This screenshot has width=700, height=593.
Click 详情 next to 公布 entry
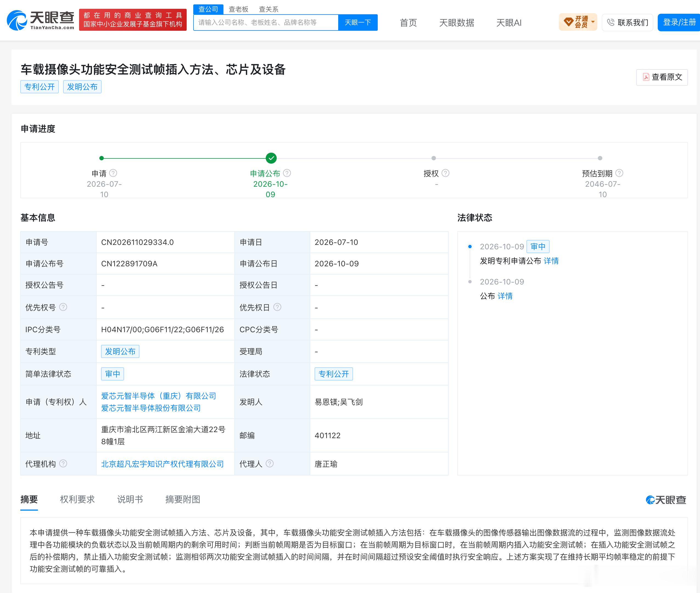pyautogui.click(x=505, y=296)
